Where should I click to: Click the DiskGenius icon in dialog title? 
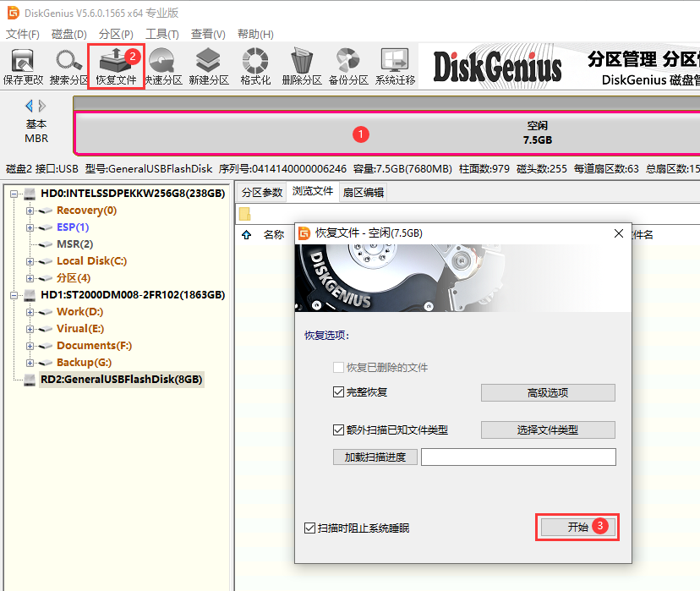pyautogui.click(x=304, y=233)
